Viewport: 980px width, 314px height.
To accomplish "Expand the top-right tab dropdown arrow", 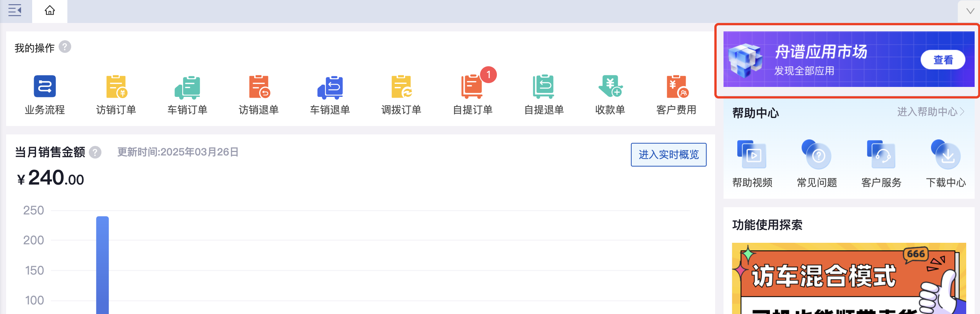I will coord(970,11).
